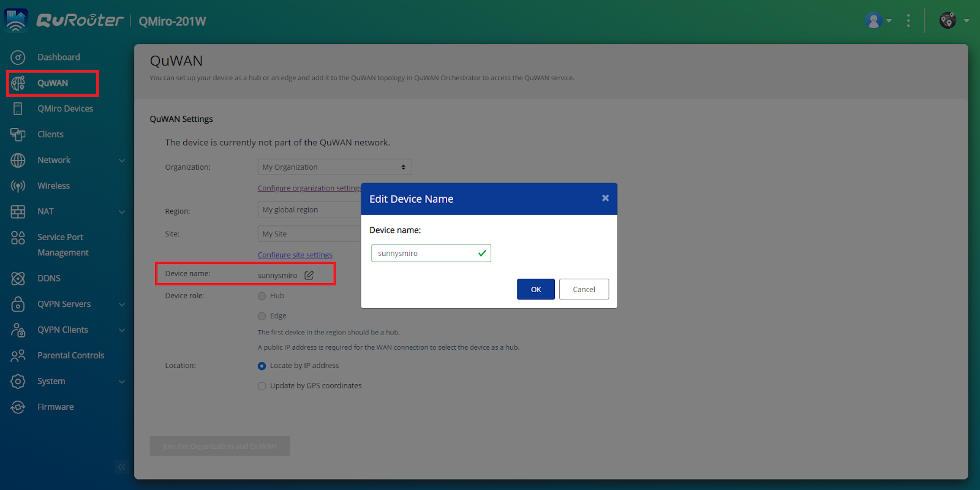Expand the user account dropdown arrow
Viewport: 980px width, 490px height.
click(x=889, y=21)
